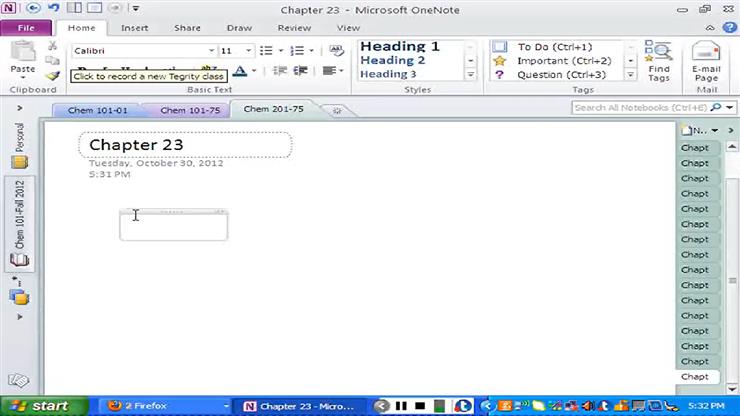Apply bullet list formatting
Viewport: 740px width, 416px height.
click(266, 51)
